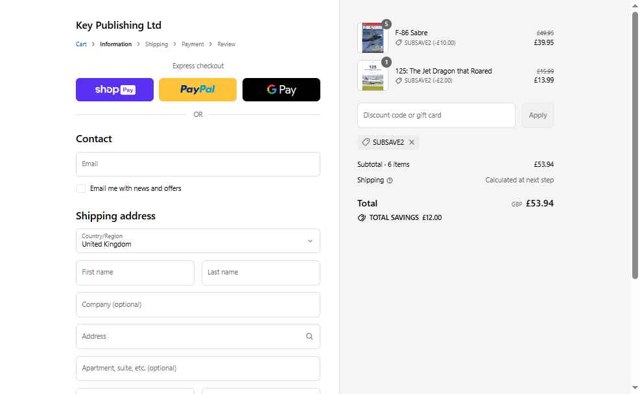Pay with Shop Pay express checkout
Viewport: 640px width, 394px height.
point(115,89)
